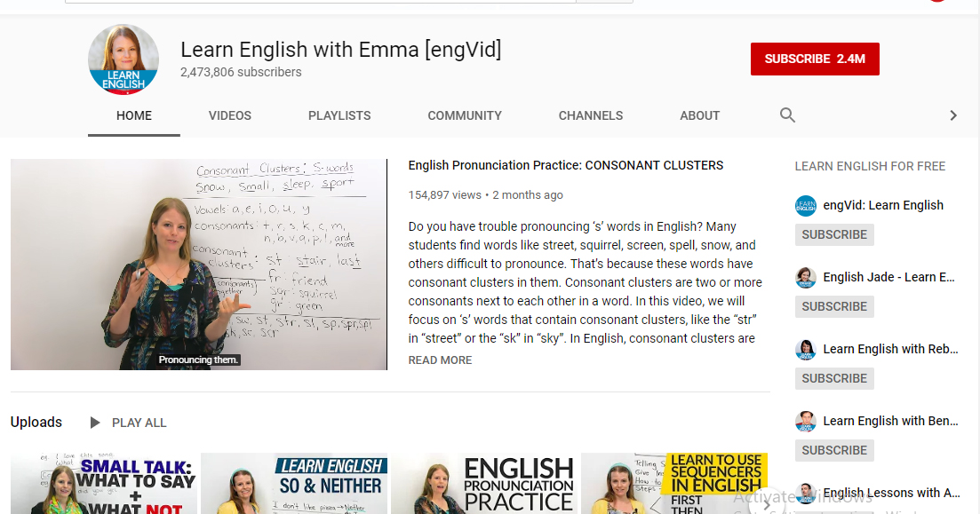Subscribe to Learn English with Rebecca

click(x=834, y=378)
